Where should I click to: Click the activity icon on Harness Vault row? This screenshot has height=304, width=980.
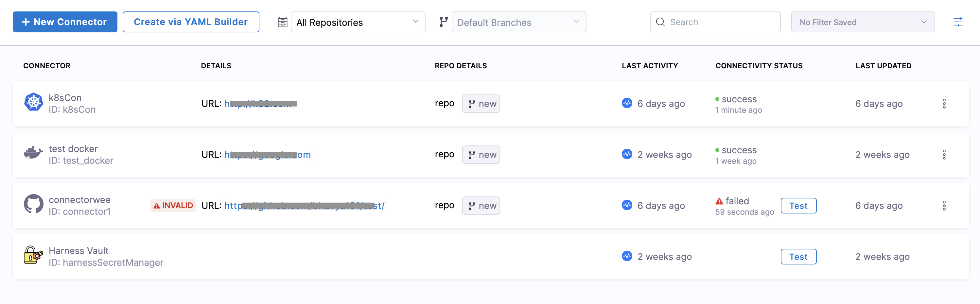(x=627, y=256)
